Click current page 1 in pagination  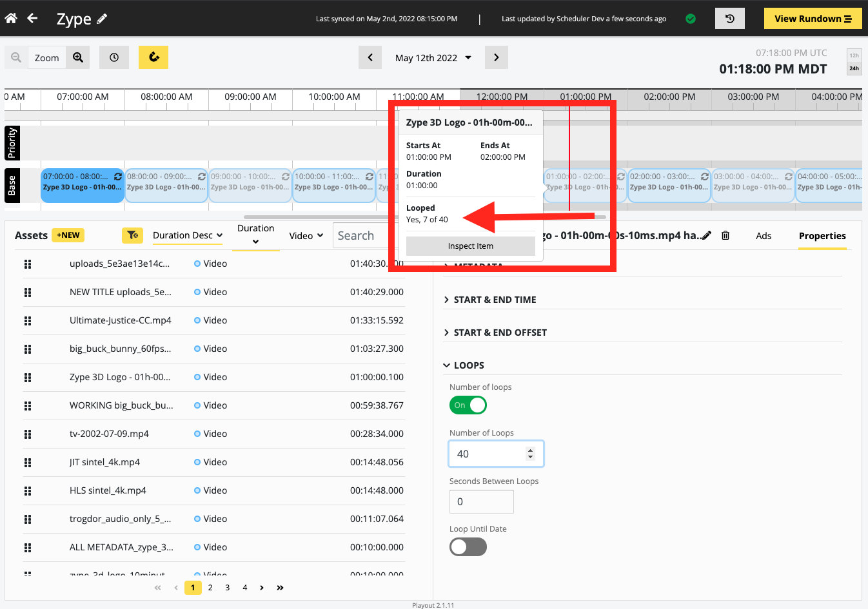(193, 588)
